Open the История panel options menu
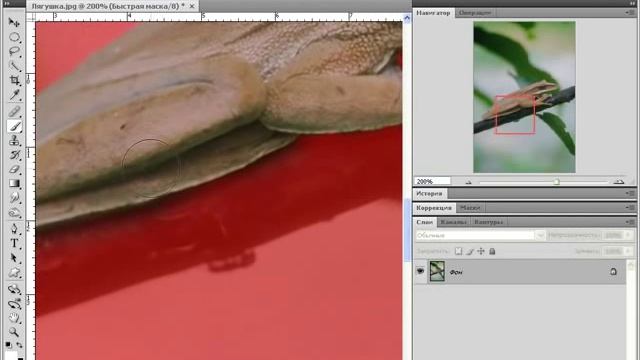 [629, 193]
